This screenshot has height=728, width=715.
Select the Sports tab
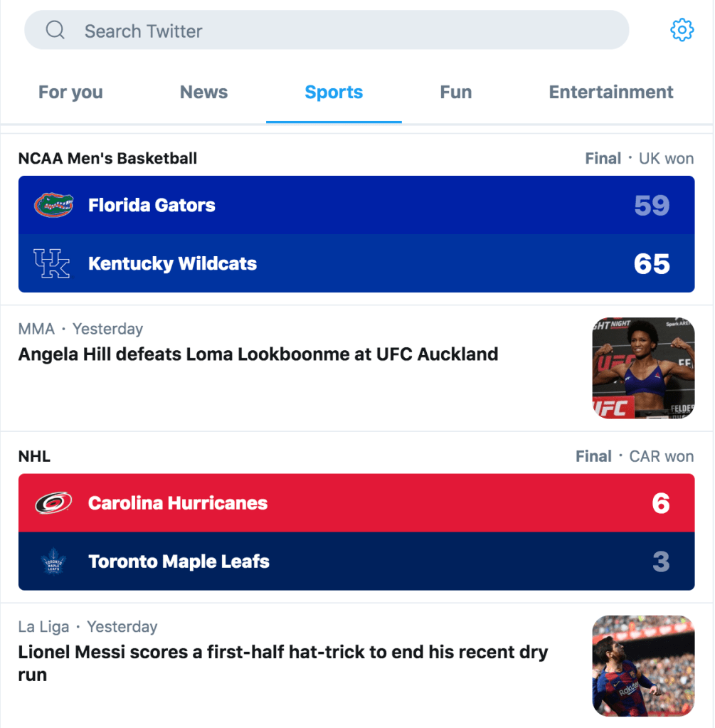pos(334,93)
